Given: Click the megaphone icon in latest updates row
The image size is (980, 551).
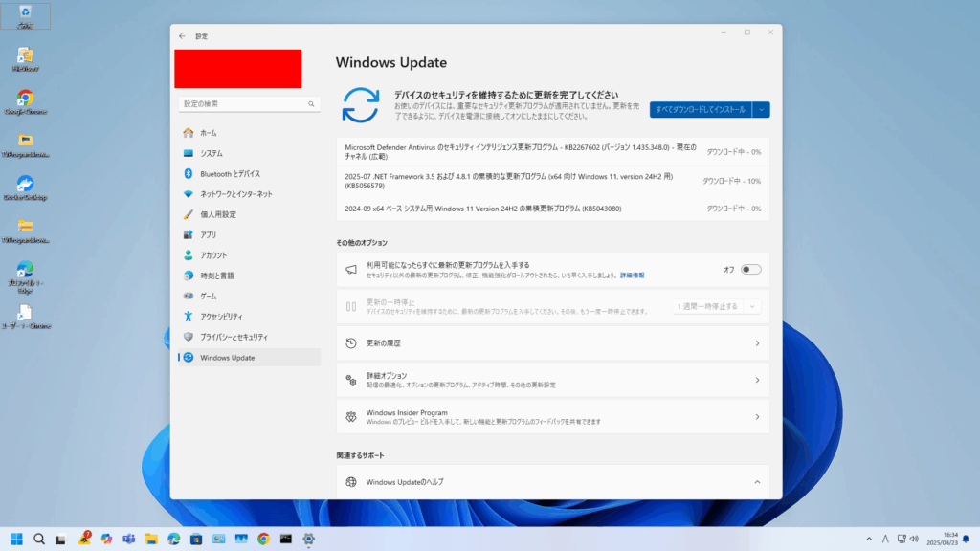Looking at the screenshot, I should [351, 270].
